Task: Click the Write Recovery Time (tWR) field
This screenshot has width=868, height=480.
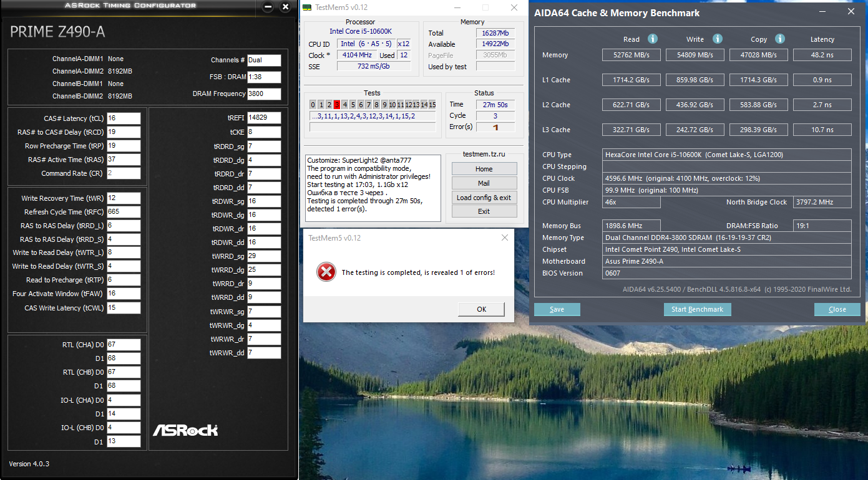Action: [124, 198]
